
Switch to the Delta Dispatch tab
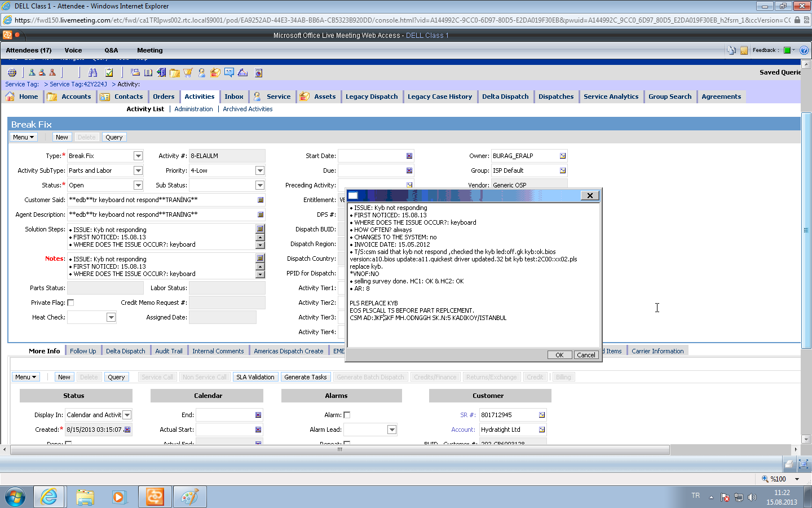click(x=125, y=351)
